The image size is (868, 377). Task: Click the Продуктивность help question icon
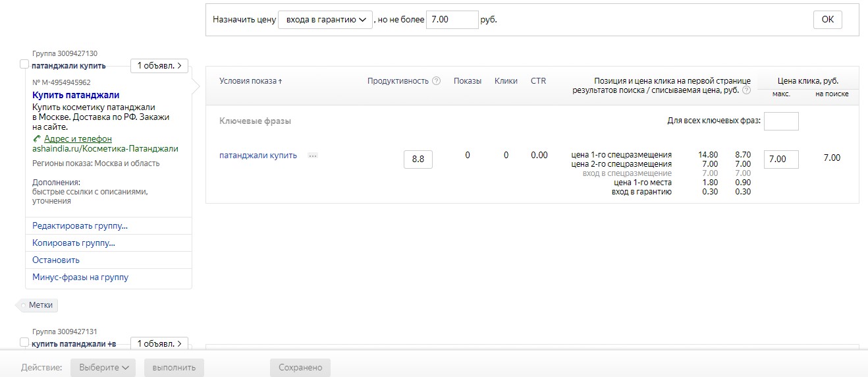[x=436, y=81]
